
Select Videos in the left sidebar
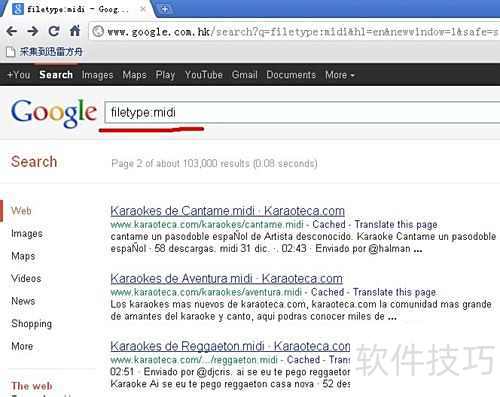click(x=26, y=278)
